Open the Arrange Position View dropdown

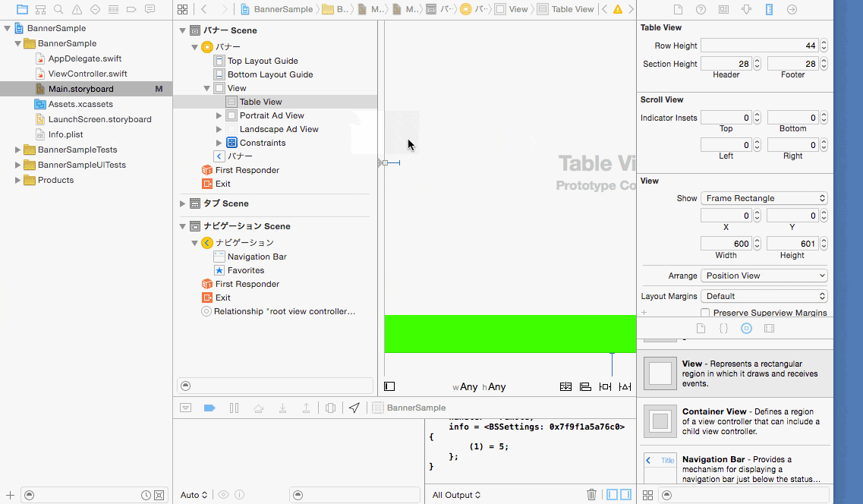(x=764, y=276)
